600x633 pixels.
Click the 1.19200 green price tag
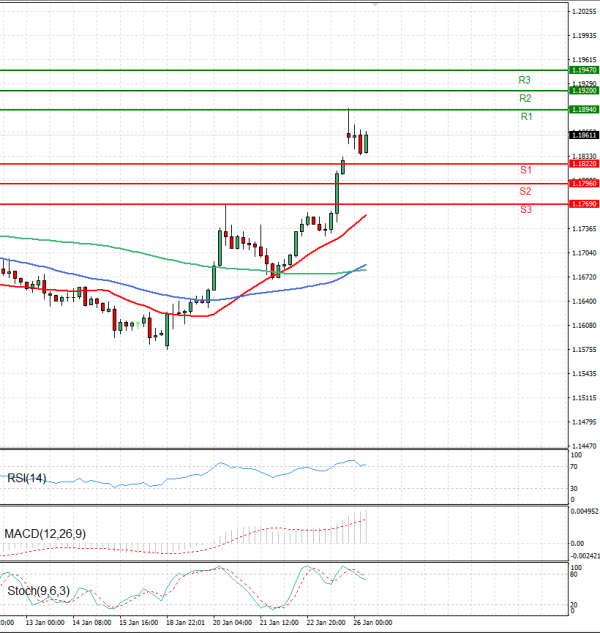pos(583,90)
